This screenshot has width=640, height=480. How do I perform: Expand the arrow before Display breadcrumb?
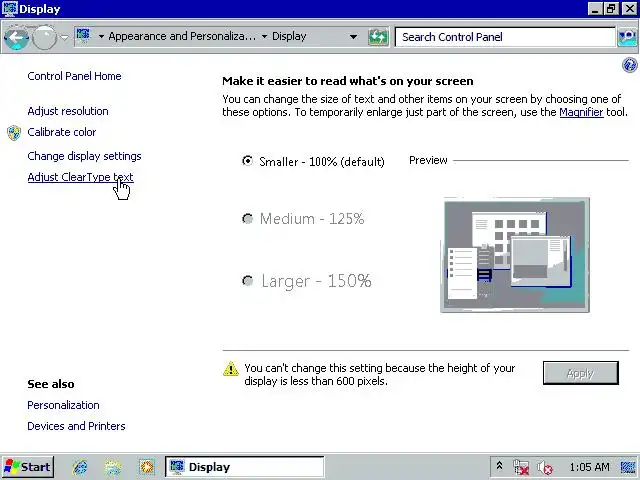point(264,37)
